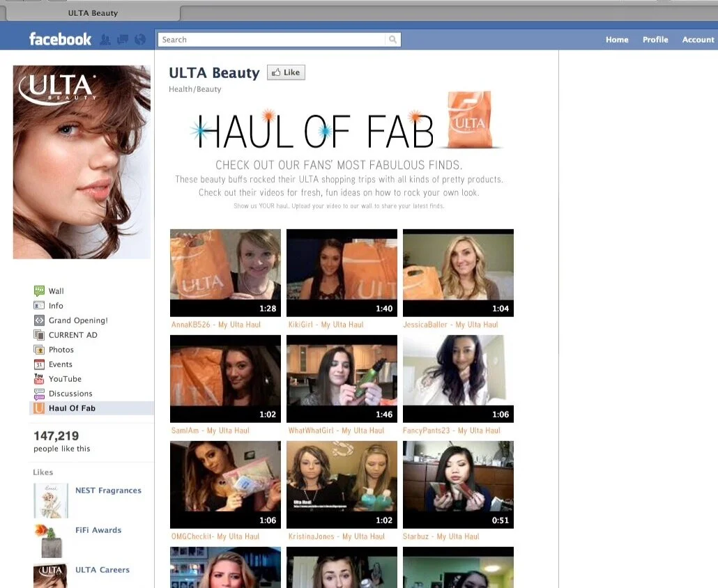This screenshot has height=588, width=718.
Task: Click the Health/Beauty category text
Action: (194, 89)
